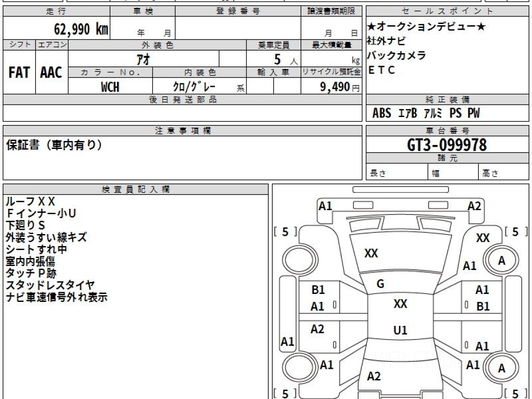The image size is (532, 399).
Task: Click the 注意事項欄 header
Action: click(x=183, y=131)
